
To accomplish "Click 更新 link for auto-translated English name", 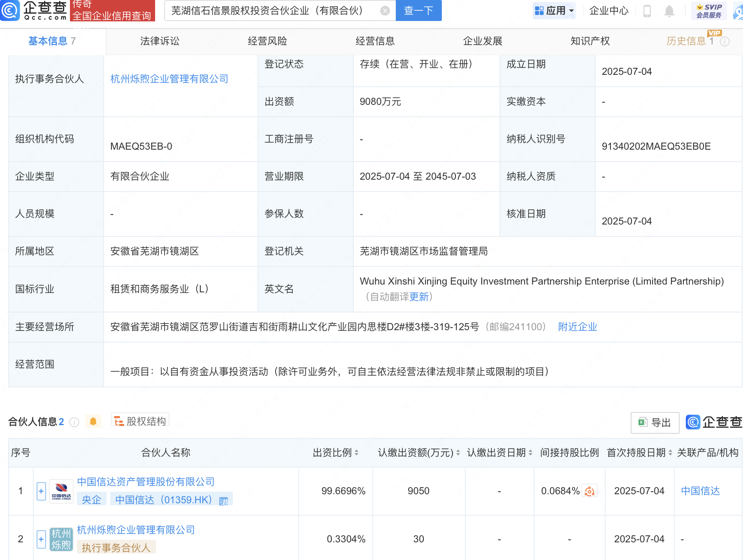I will click(x=419, y=297).
